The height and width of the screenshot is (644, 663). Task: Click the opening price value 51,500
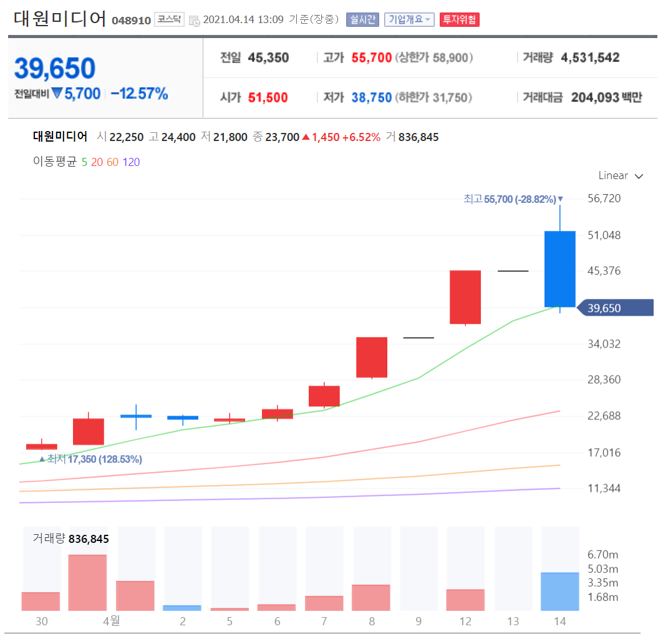268,98
